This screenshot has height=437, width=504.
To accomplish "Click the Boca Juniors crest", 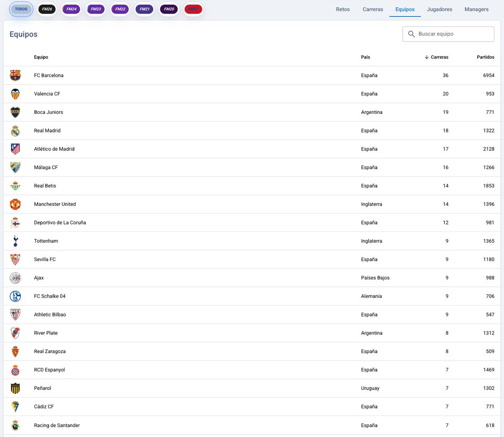I will (x=15, y=112).
